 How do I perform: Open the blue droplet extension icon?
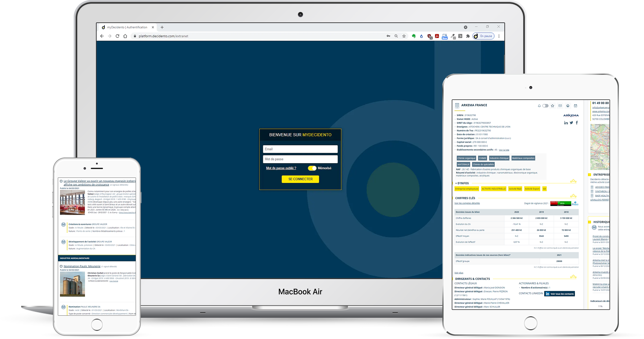421,36
